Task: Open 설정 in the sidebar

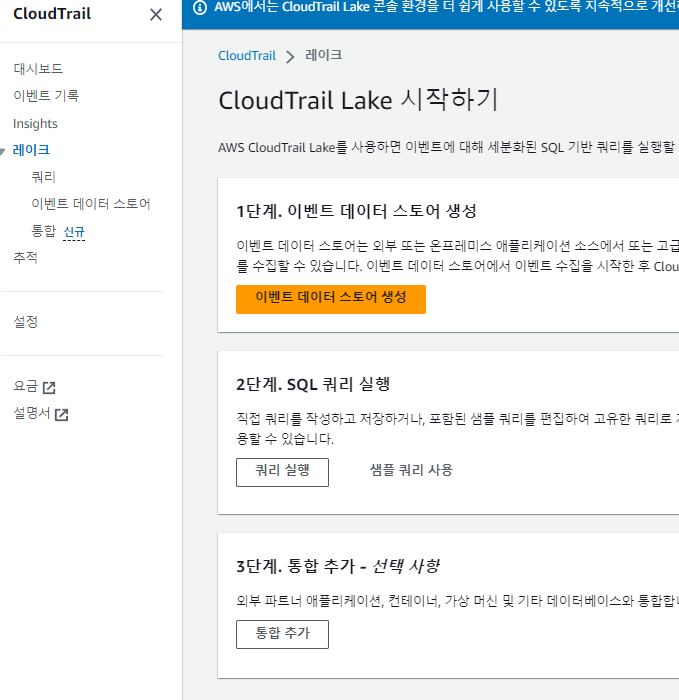Action: [x=25, y=322]
